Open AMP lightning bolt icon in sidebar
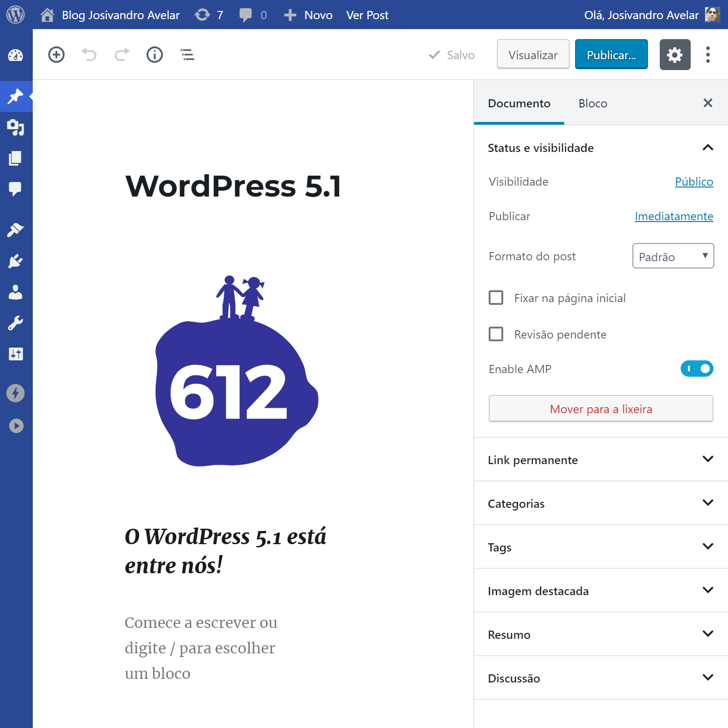 [x=15, y=393]
